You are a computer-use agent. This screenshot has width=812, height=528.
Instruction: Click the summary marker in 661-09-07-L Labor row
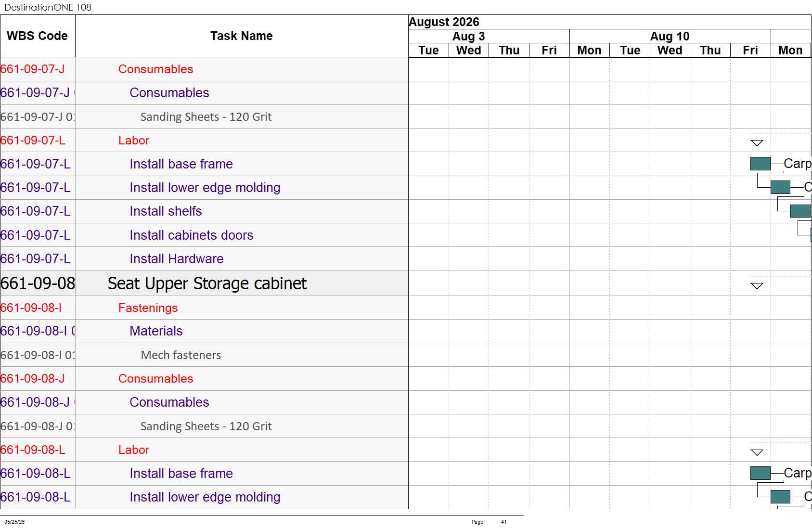(x=757, y=143)
